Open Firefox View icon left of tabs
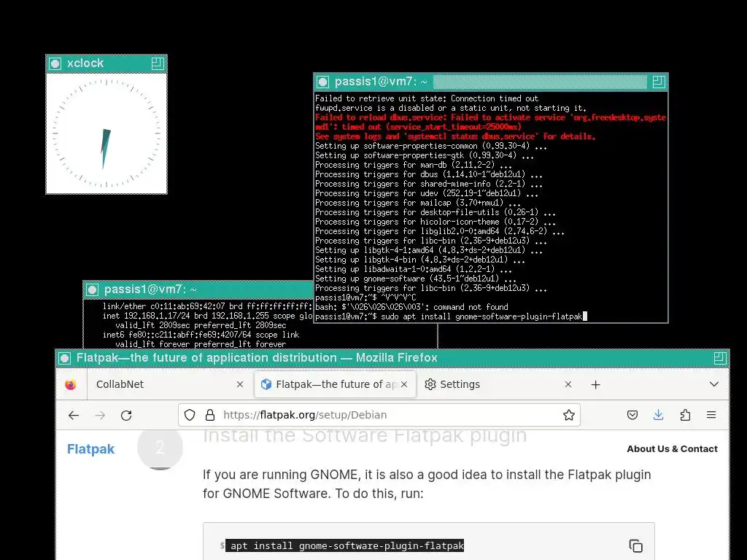Screen dimensions: 747x560 pos(71,384)
